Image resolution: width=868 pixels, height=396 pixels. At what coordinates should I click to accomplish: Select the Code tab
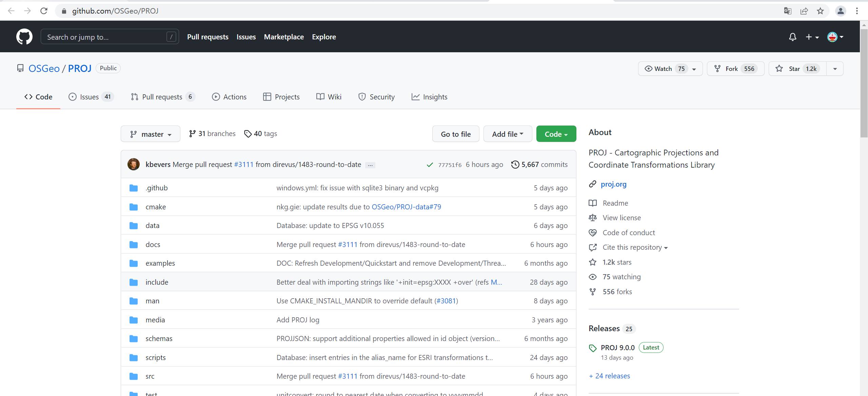[x=38, y=97]
